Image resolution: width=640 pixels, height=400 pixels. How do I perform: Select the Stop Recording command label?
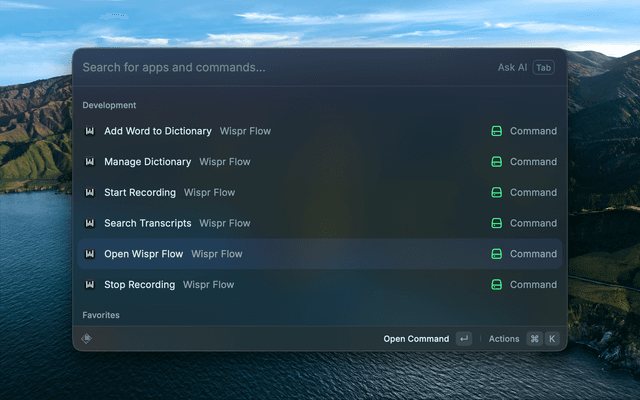(x=139, y=285)
